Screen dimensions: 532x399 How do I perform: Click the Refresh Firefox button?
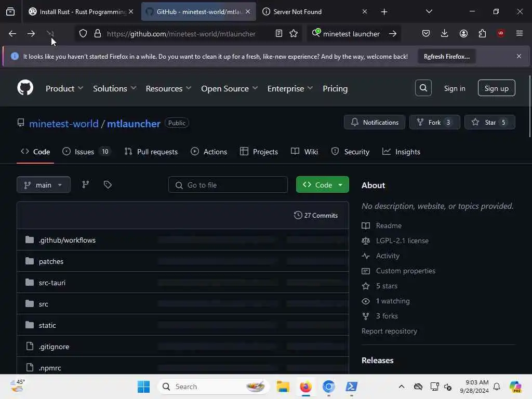446,56
